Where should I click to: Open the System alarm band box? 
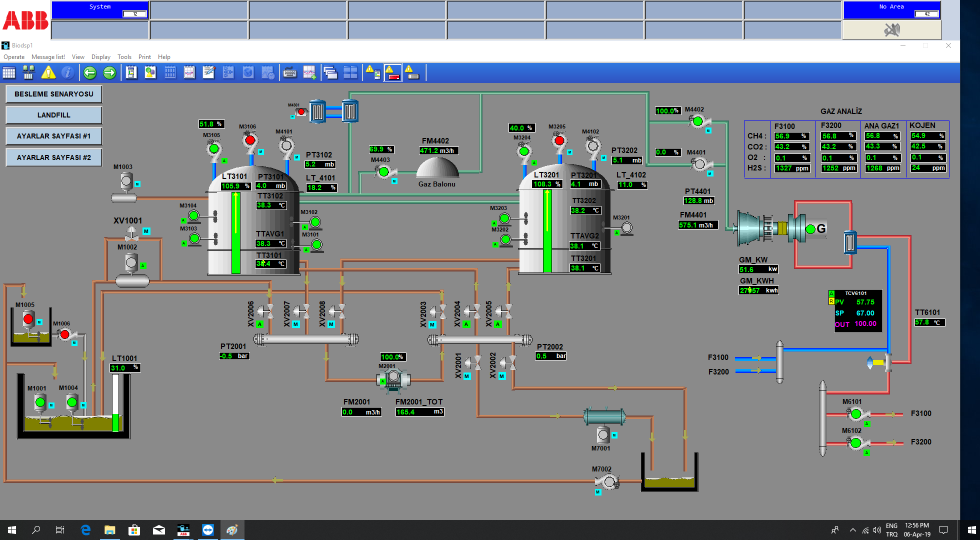click(100, 10)
